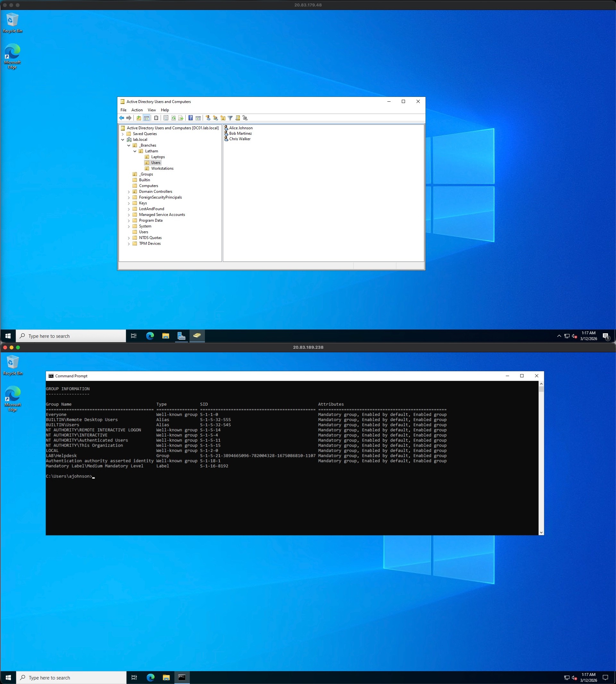Collapse the Latham organizational unit
616x684 pixels.
(135, 151)
